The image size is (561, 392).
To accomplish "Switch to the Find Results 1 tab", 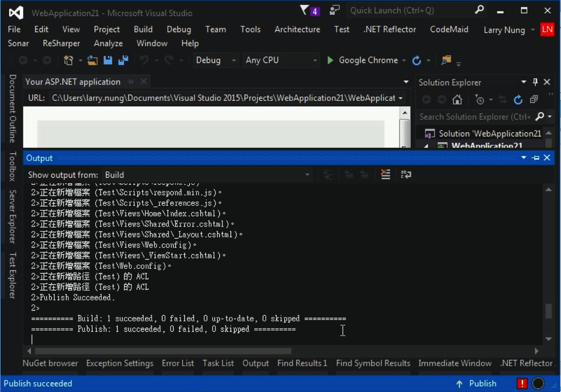I will pos(302,363).
